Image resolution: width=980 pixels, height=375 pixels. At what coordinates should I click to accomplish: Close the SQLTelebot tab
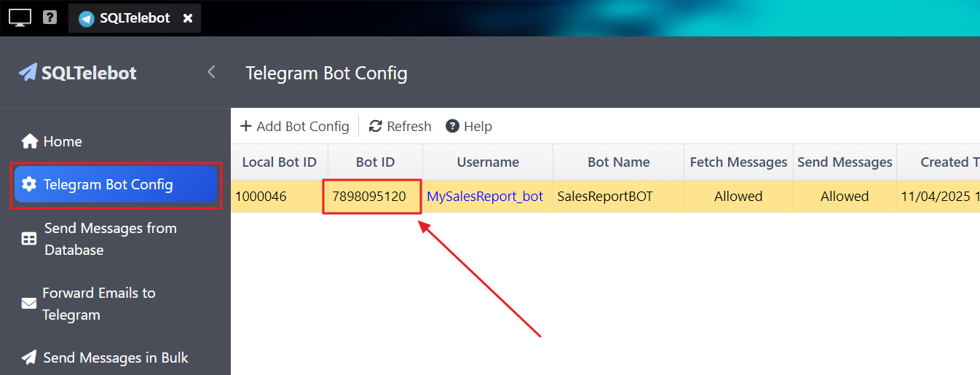187,18
